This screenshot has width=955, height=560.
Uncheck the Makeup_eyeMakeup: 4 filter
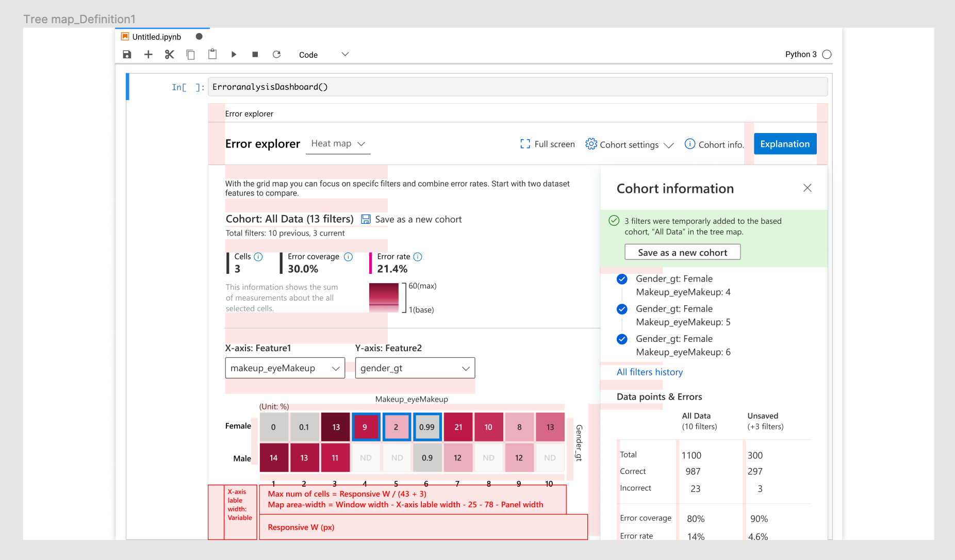tap(622, 279)
